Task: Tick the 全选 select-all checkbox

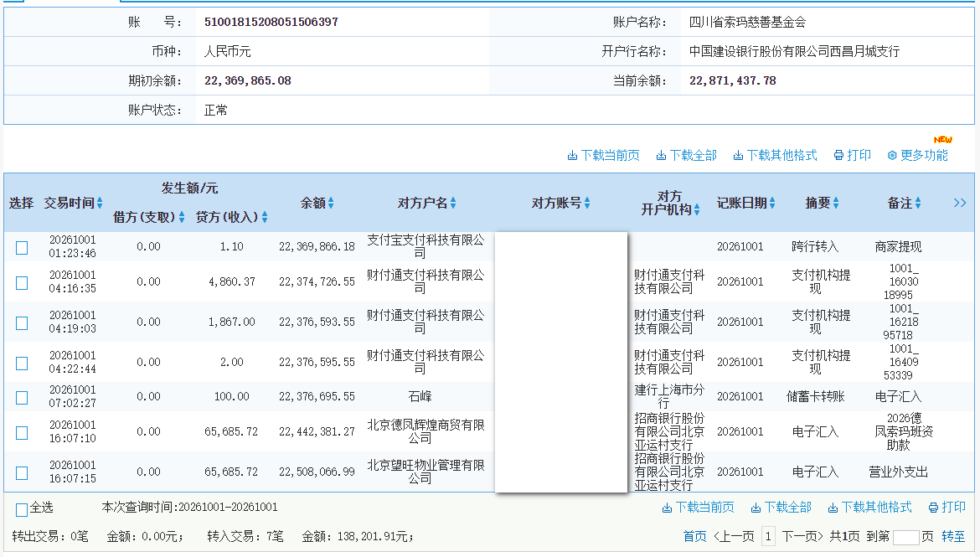Action: click(x=22, y=509)
